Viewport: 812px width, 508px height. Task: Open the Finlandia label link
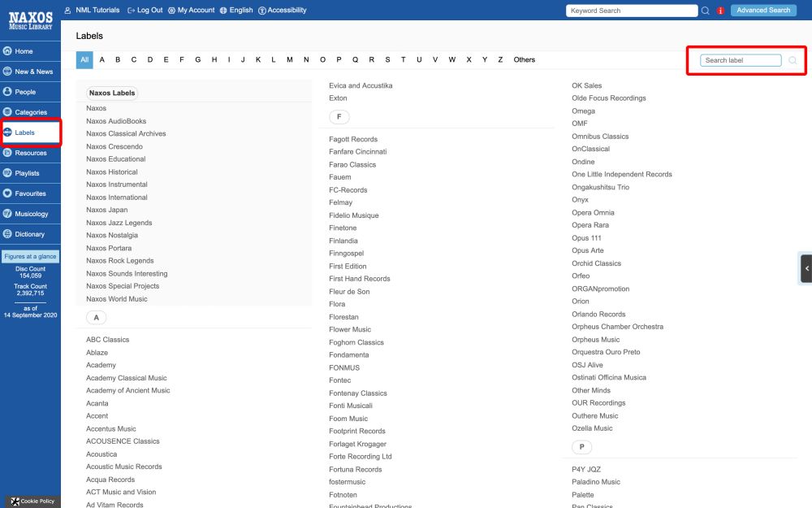[343, 241]
